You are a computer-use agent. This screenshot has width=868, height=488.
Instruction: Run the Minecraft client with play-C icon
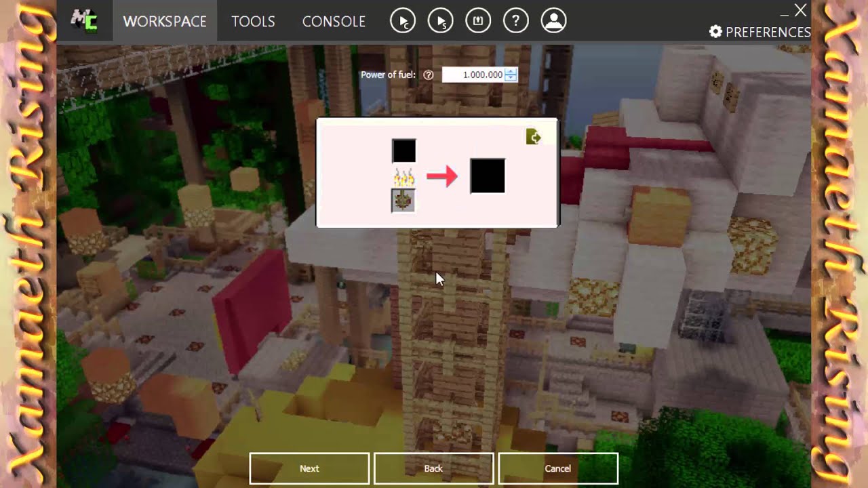403,21
